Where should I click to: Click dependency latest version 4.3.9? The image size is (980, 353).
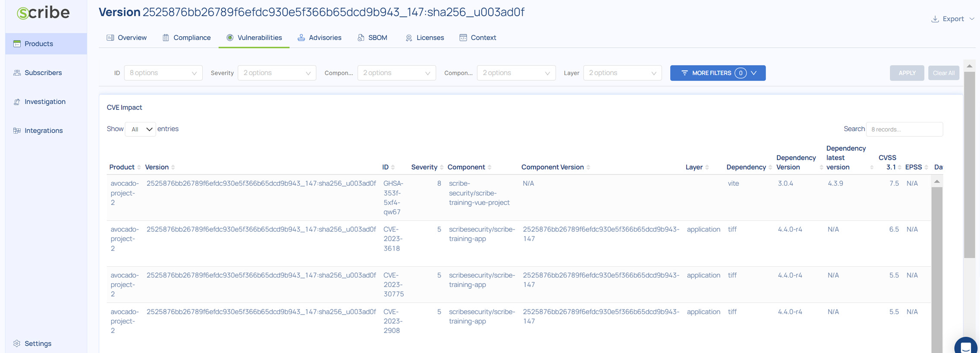coord(836,184)
